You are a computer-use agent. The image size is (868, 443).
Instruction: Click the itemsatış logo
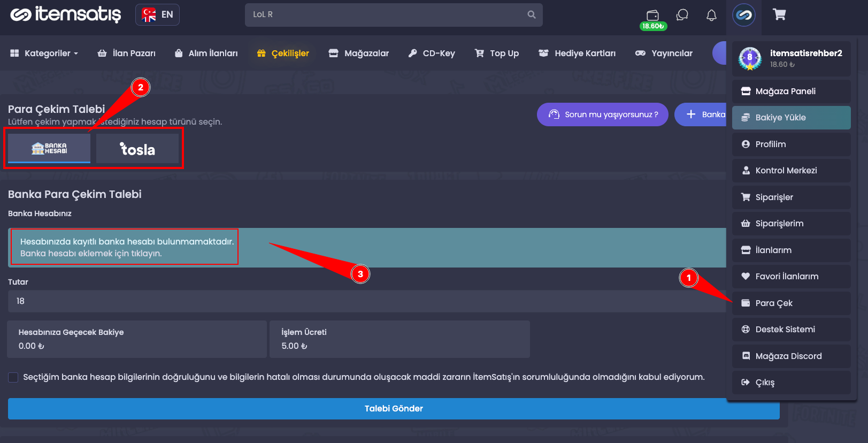(x=66, y=15)
